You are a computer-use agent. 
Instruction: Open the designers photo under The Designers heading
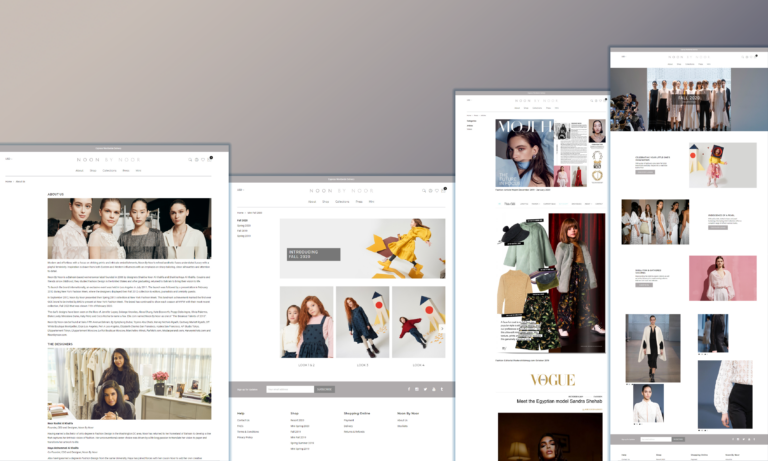click(x=129, y=384)
